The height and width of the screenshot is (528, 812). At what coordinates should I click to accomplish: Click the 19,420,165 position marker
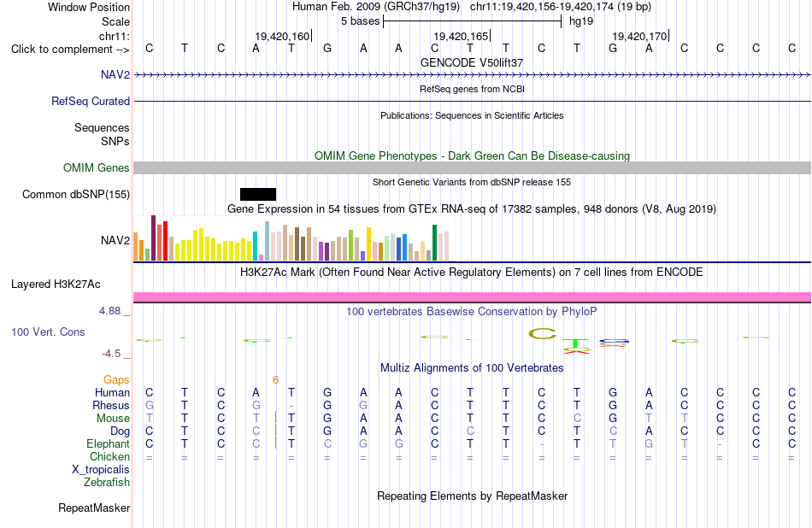tap(461, 36)
